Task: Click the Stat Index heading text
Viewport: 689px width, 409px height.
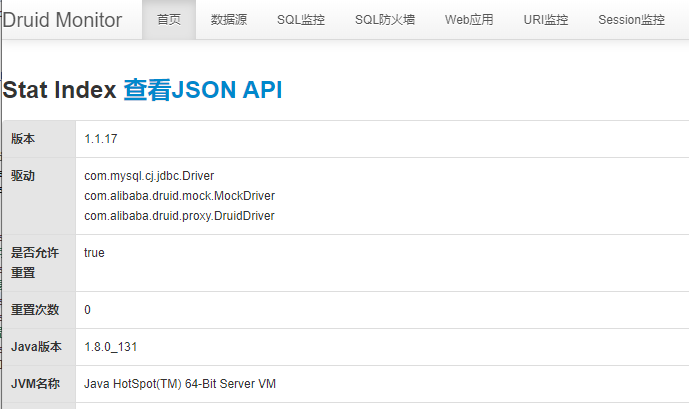Action: pos(59,90)
